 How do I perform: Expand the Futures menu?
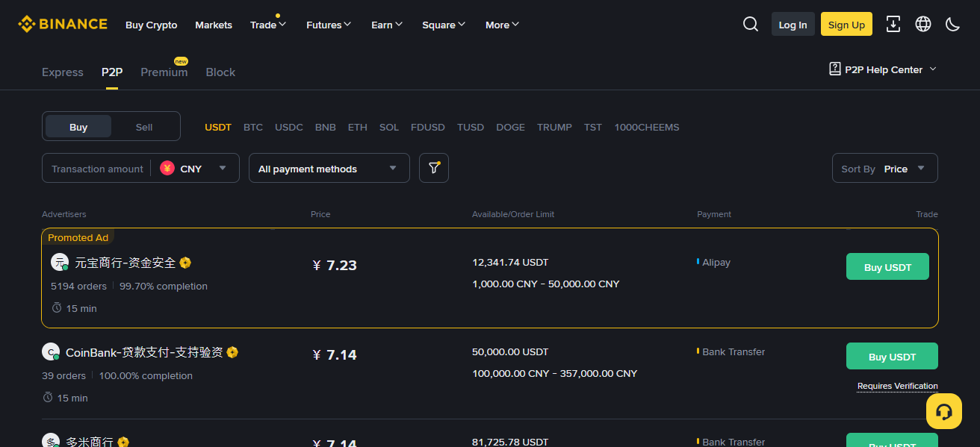click(329, 25)
